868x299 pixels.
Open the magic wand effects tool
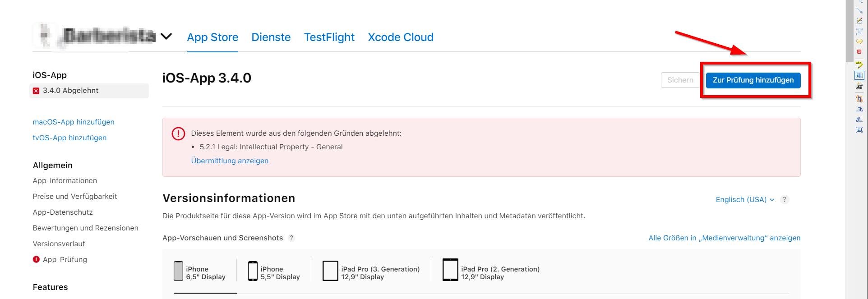click(859, 86)
